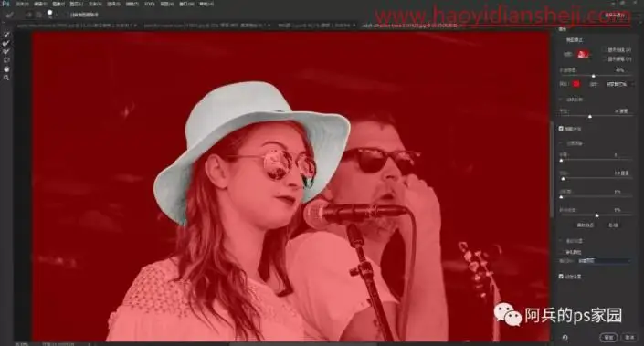The width and height of the screenshot is (644, 346).
Task: Toggle the Smart Radius checkbox
Action: (x=561, y=129)
